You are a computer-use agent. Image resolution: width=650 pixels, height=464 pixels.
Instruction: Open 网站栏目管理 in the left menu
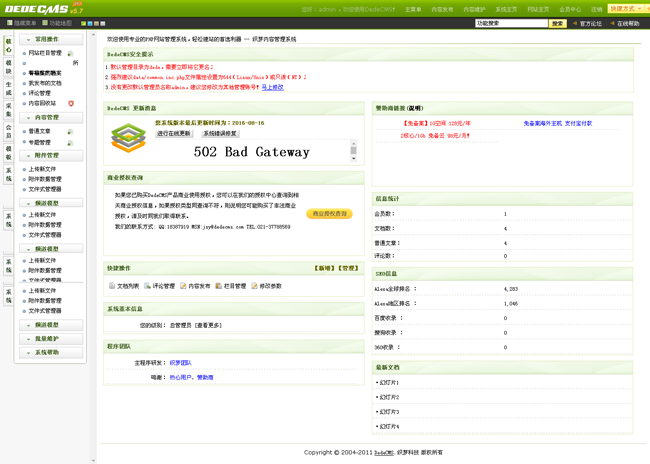click(x=45, y=53)
